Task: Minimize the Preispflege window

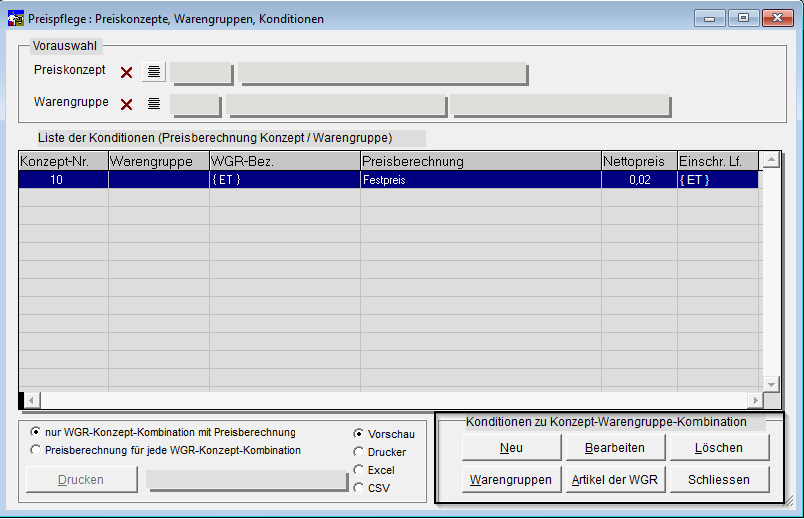Action: (x=710, y=18)
